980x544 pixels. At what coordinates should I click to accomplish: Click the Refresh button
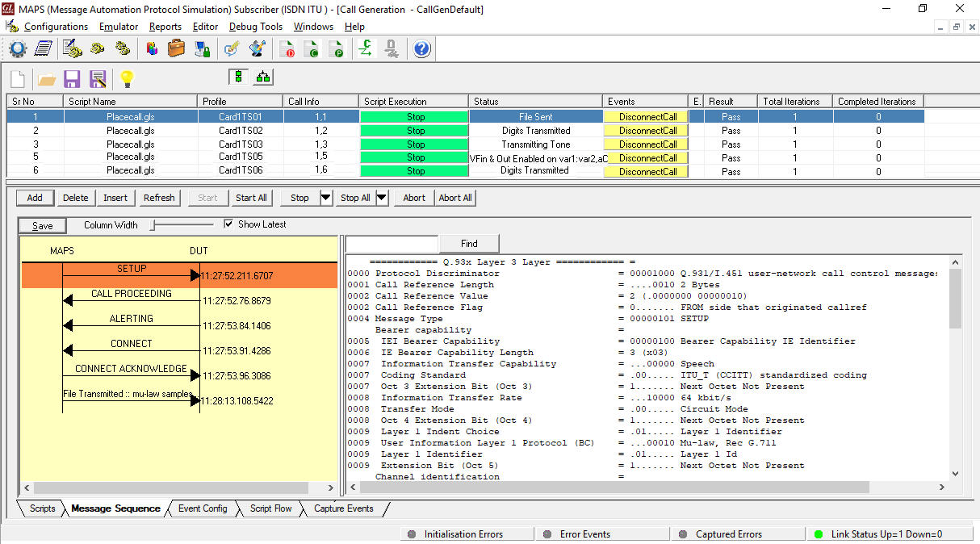point(159,198)
